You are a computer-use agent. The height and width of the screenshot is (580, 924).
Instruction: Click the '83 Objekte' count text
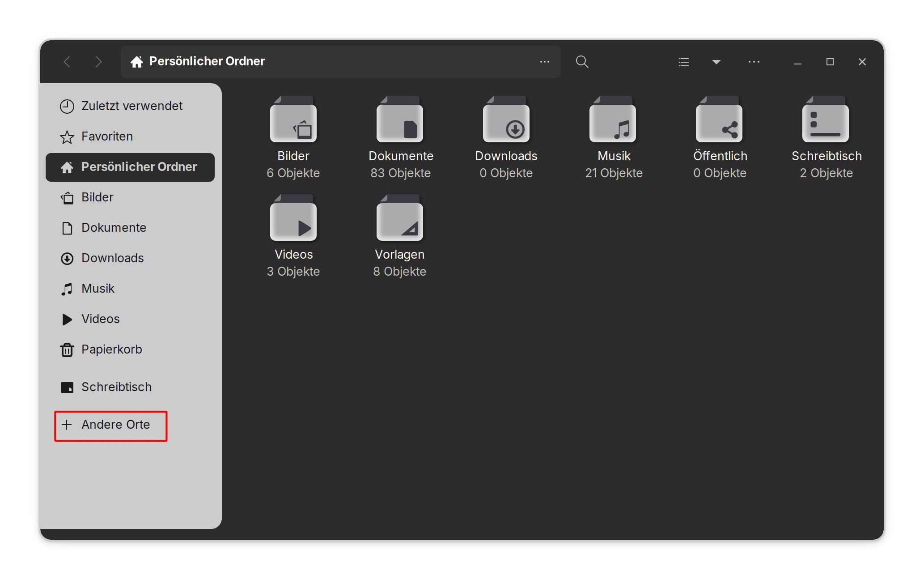coord(400,173)
